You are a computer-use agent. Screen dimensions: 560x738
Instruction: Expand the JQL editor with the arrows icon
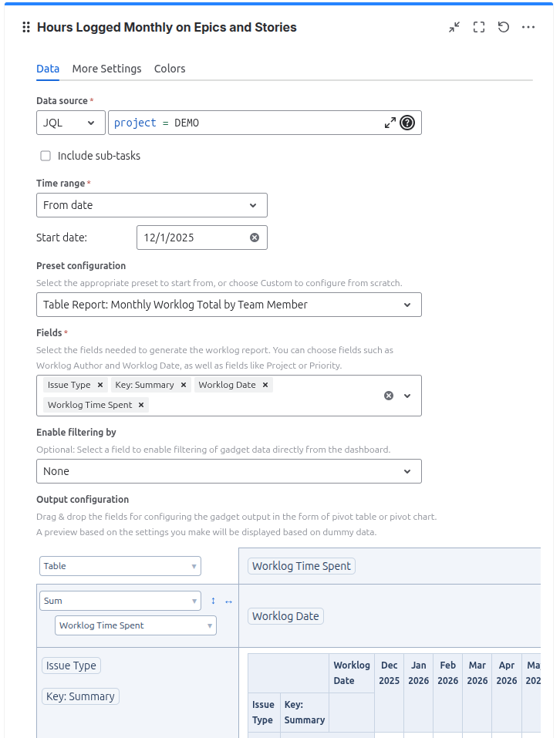[390, 123]
